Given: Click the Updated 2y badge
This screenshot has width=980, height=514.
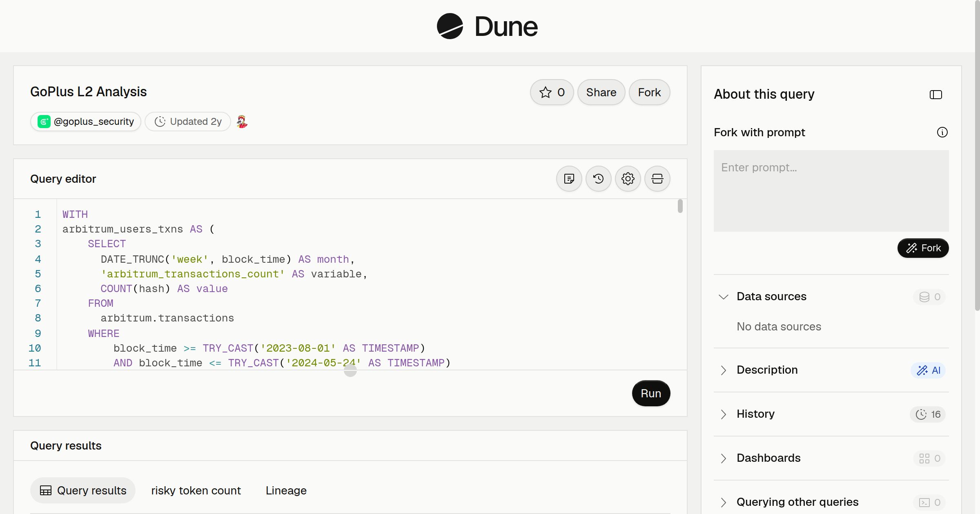Looking at the screenshot, I should click(188, 122).
